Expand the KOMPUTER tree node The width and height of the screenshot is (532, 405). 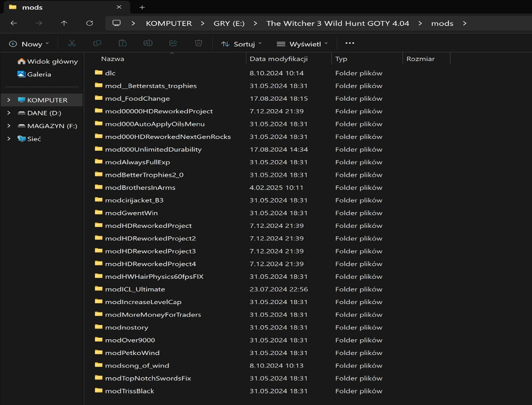[9, 100]
